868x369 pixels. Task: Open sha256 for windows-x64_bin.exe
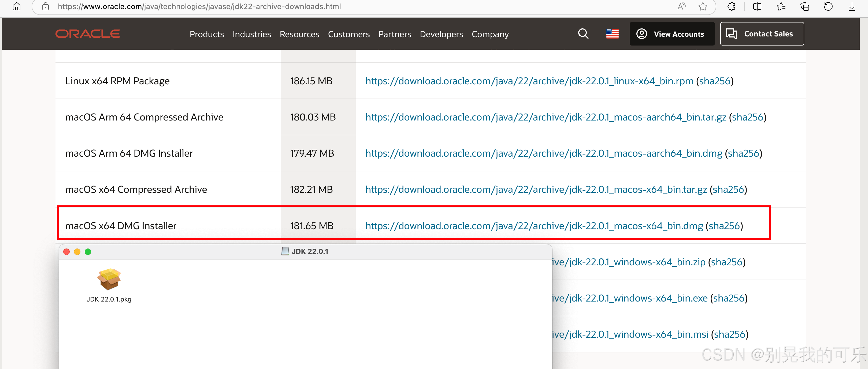coord(729,298)
